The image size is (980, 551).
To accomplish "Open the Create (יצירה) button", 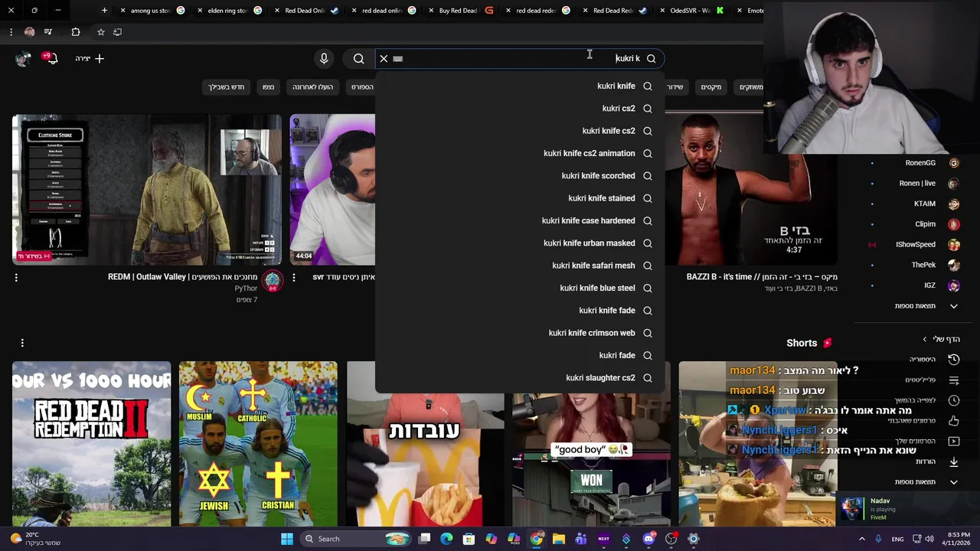I will click(x=89, y=58).
